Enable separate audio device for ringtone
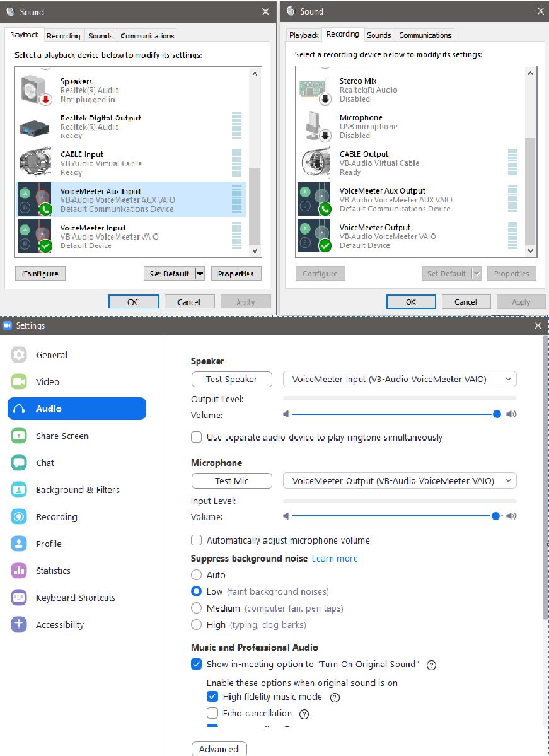Screen dimensions: 549x756 coord(196,438)
